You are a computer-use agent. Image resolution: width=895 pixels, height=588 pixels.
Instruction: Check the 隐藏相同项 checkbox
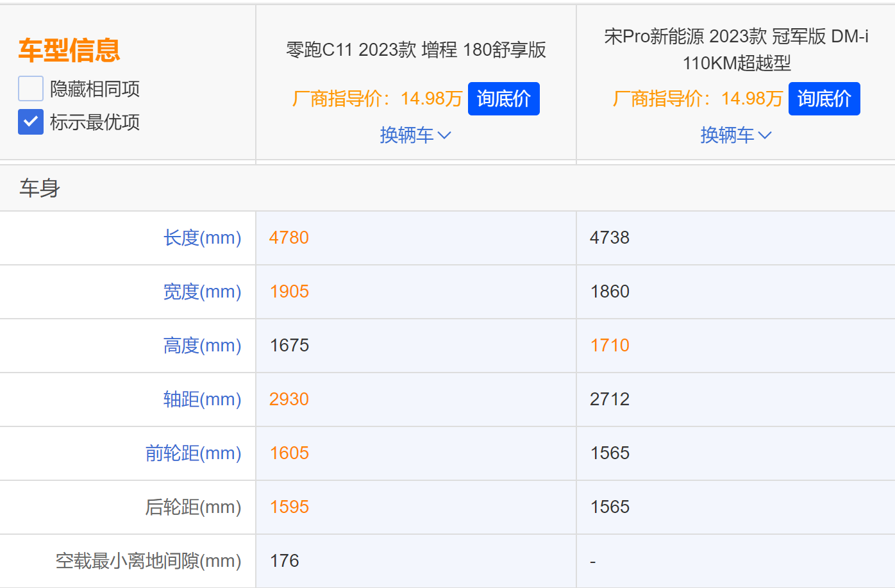pyautogui.click(x=31, y=88)
